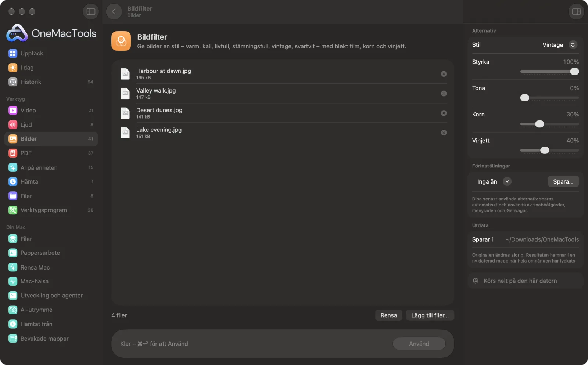Click the AI-utrymme icon

tap(13, 310)
